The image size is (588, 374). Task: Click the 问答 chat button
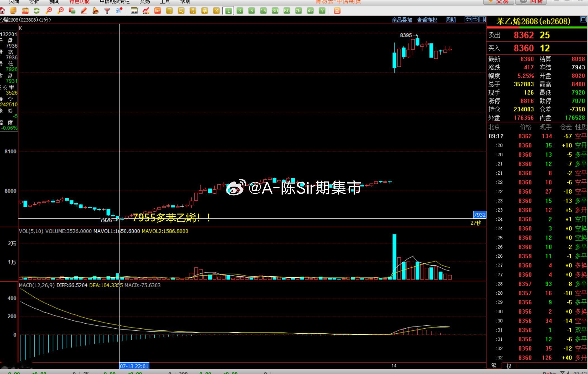point(531,2)
